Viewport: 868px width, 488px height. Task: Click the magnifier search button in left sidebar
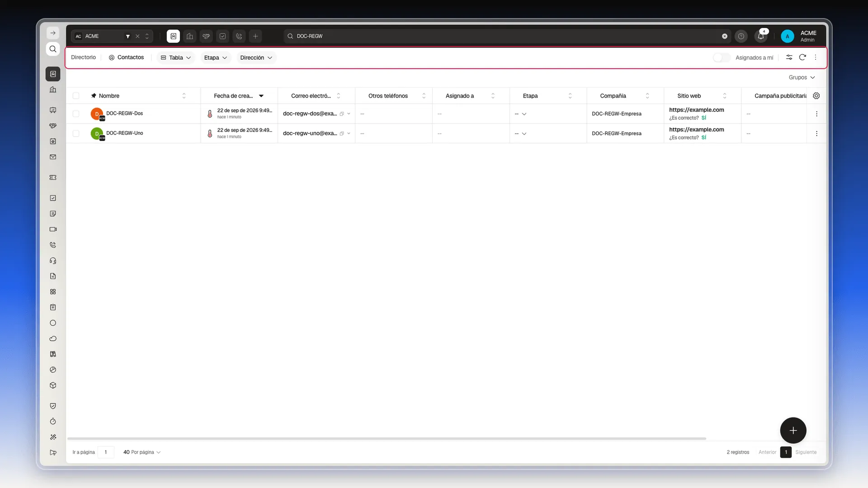[53, 49]
